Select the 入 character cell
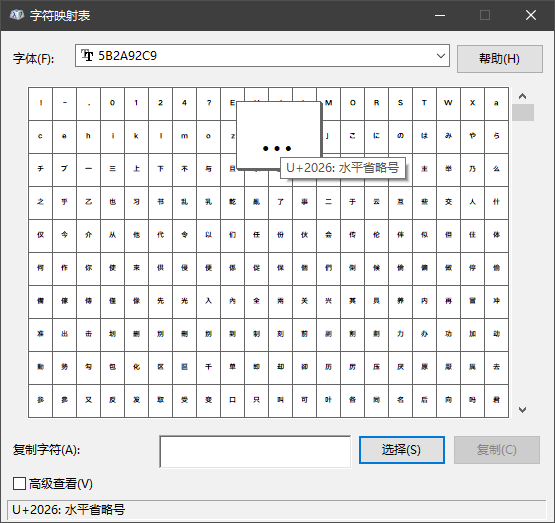The width and height of the screenshot is (555, 523). pos(208,302)
